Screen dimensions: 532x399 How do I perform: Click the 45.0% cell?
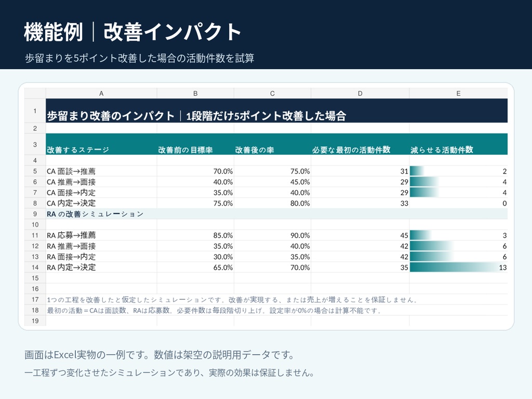272,182
